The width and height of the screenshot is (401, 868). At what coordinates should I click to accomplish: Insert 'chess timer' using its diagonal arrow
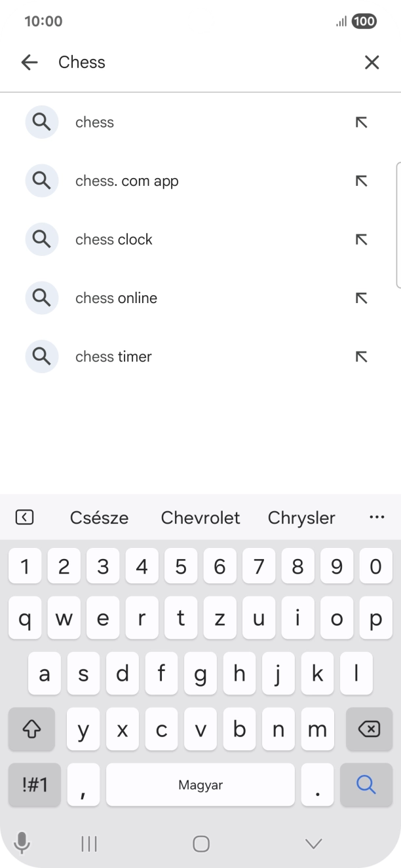[x=361, y=356]
